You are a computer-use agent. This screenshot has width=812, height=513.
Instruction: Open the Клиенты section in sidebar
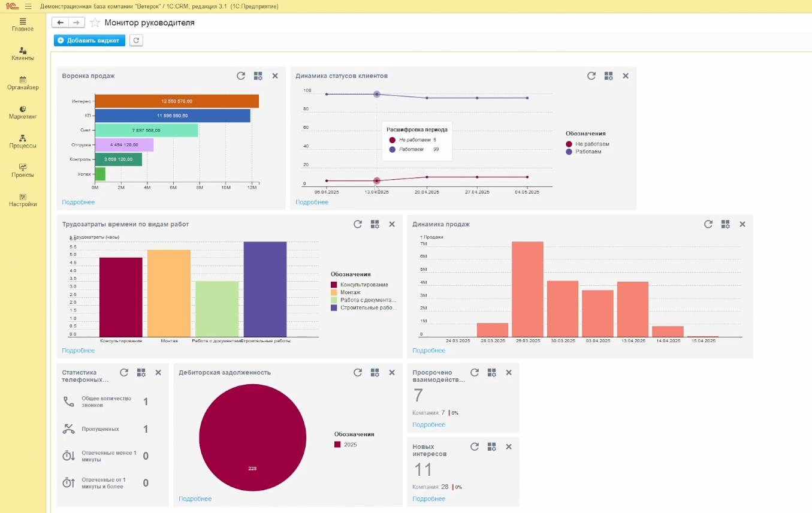(23, 54)
